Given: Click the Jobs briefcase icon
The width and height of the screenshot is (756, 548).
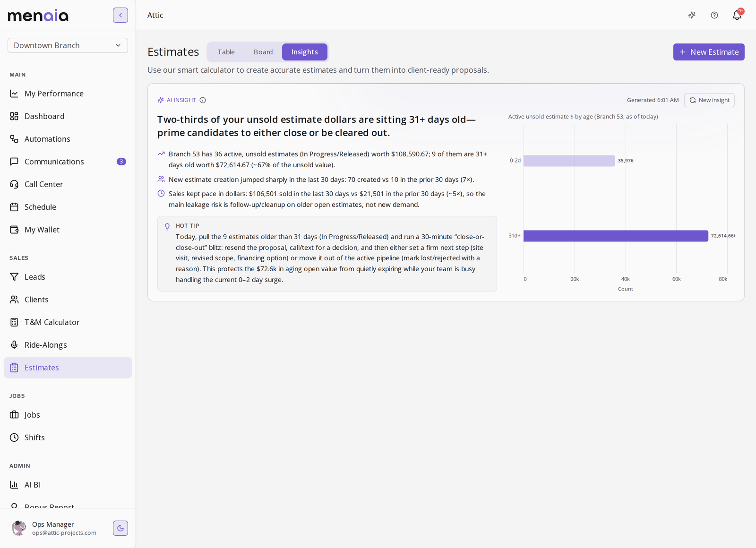Looking at the screenshot, I should click(x=14, y=415).
